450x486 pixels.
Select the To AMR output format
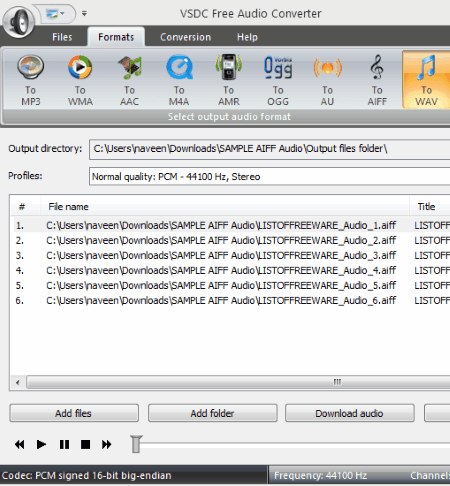pos(228,80)
